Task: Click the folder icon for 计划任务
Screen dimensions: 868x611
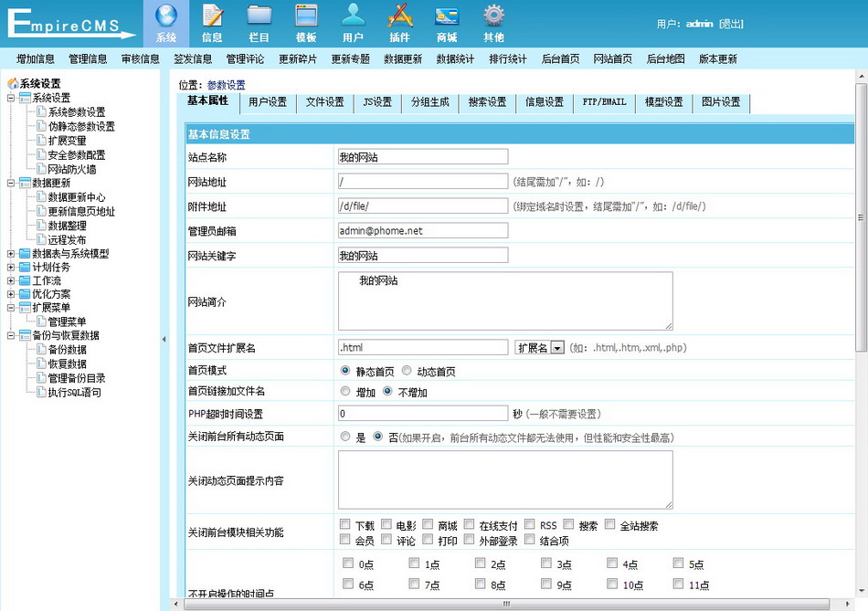Action: pos(25,267)
